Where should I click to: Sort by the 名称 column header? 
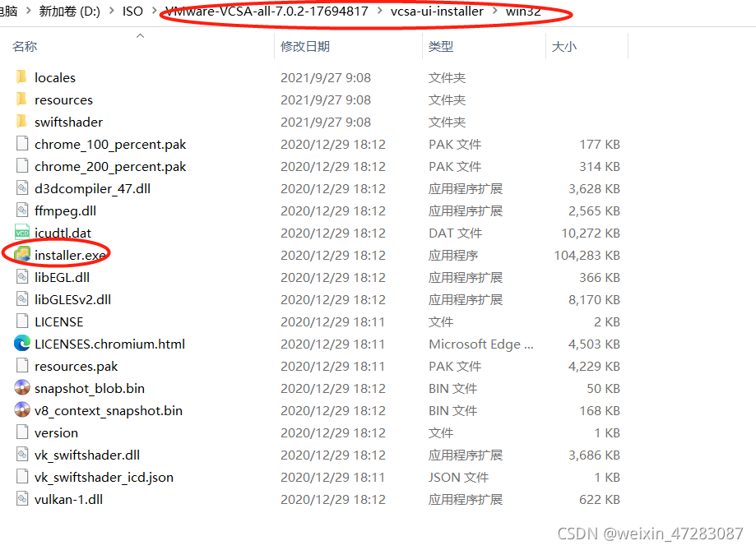click(25, 46)
